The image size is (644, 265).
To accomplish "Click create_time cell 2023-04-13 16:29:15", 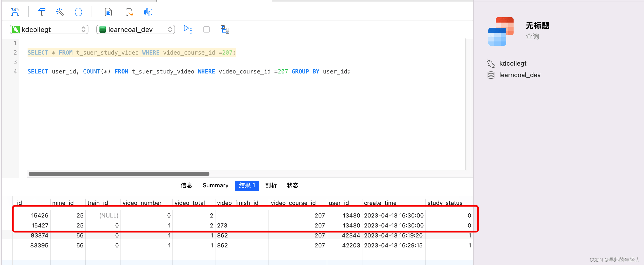I will [x=393, y=245].
